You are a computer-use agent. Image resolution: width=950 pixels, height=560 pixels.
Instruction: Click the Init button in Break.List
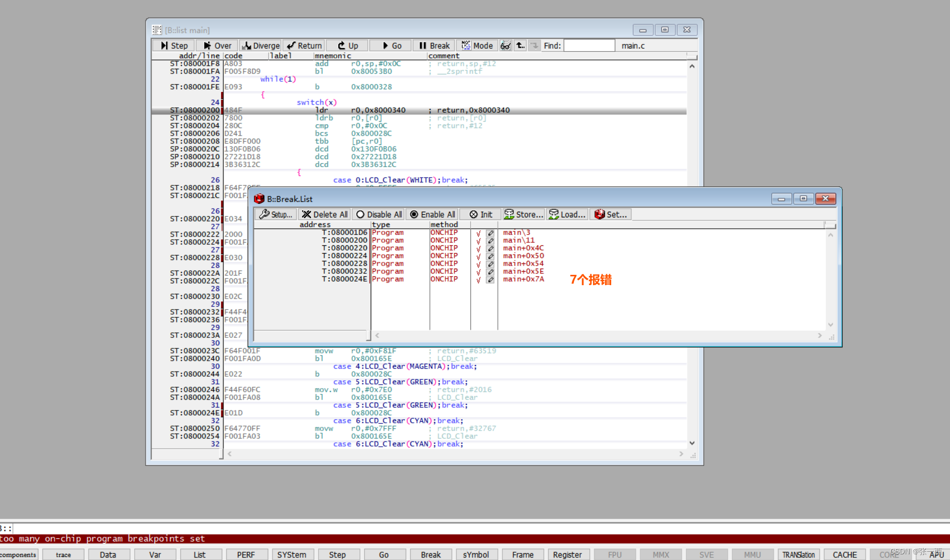[x=480, y=214]
